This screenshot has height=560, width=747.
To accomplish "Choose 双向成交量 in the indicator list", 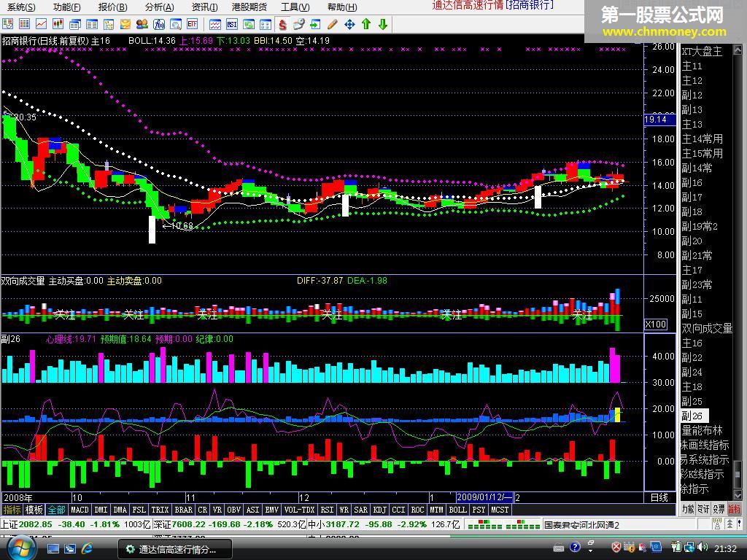I will pyautogui.click(x=706, y=328).
